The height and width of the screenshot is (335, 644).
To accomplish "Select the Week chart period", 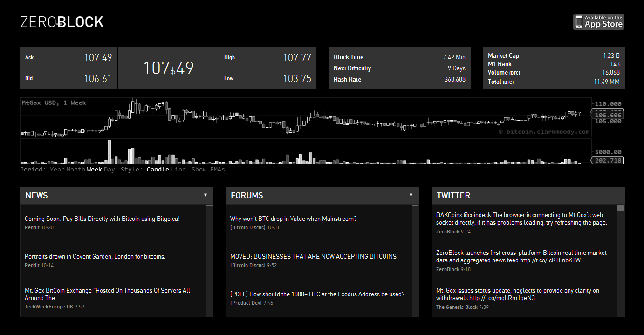I will (x=95, y=170).
